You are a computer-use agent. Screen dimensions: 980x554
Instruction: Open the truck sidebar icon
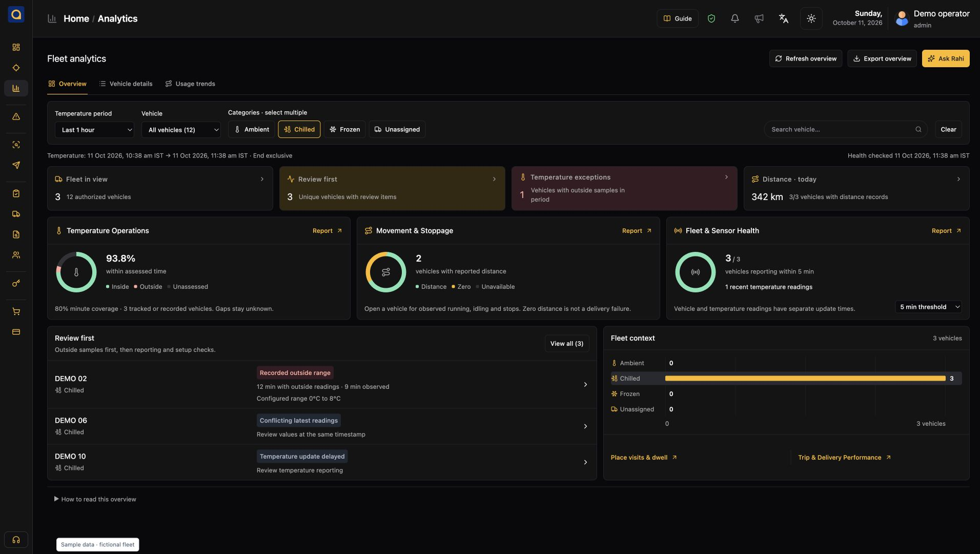(x=16, y=214)
